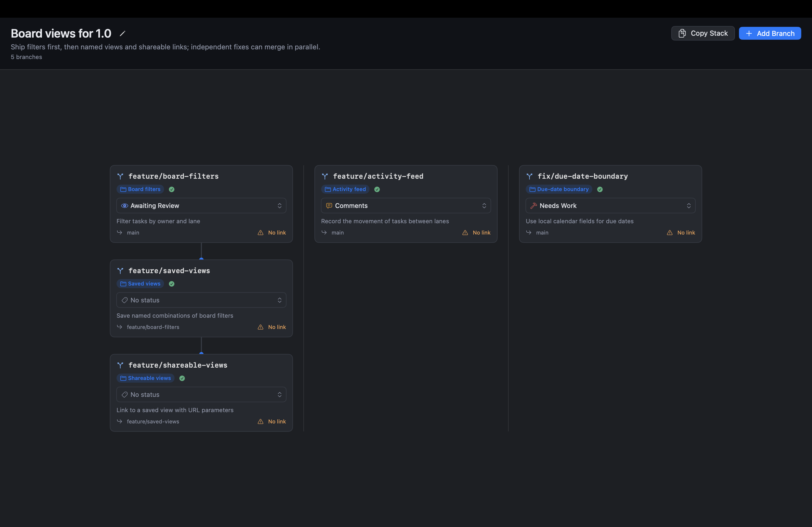The width and height of the screenshot is (812, 527).
Task: Click branch icon on fix/due-date-boundary card
Action: point(529,176)
